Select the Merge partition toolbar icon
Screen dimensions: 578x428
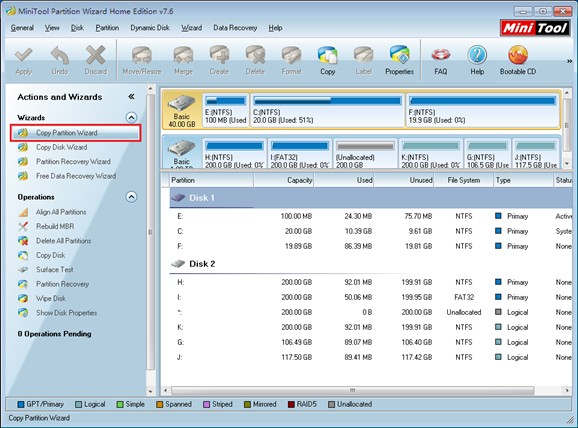point(183,60)
